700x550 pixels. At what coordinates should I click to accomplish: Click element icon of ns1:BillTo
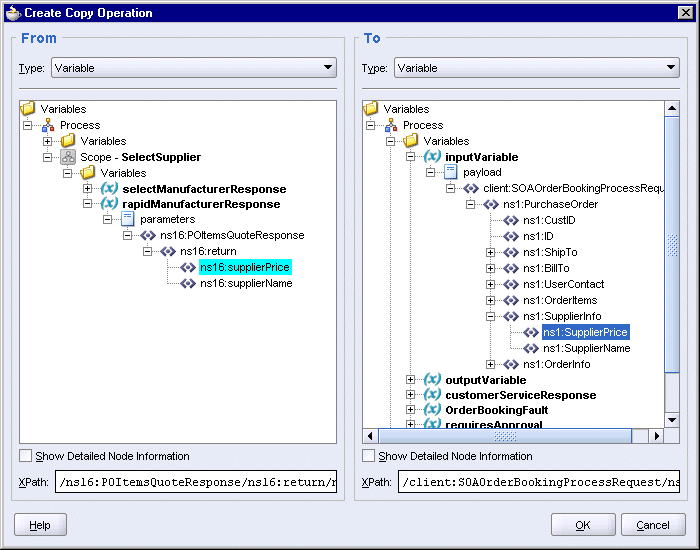[511, 268]
